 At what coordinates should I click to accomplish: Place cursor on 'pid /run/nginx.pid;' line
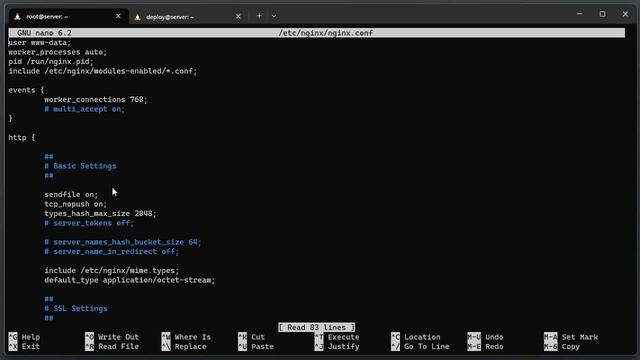[51, 62]
